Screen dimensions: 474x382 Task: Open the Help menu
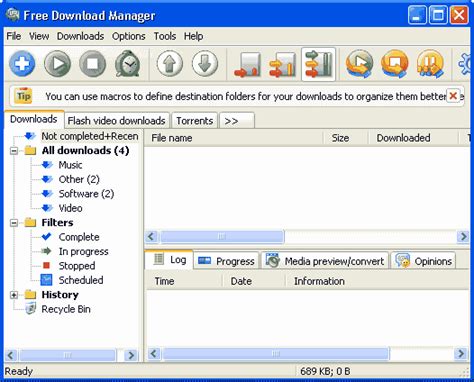193,36
